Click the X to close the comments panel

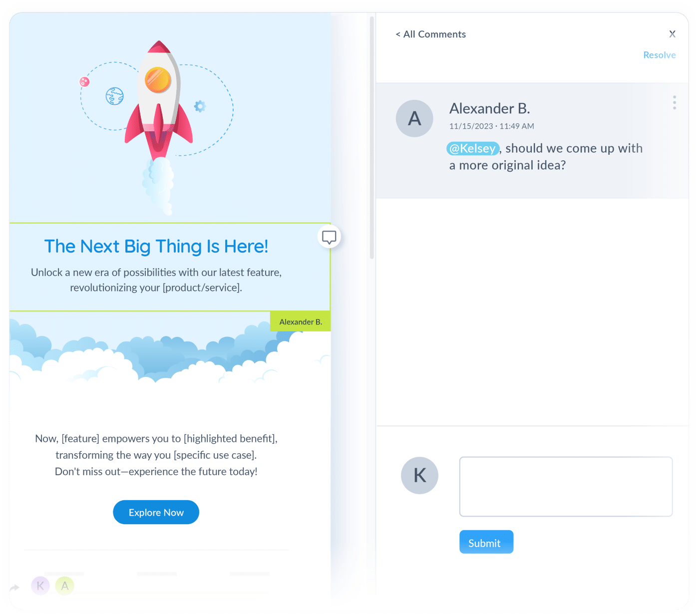(673, 34)
